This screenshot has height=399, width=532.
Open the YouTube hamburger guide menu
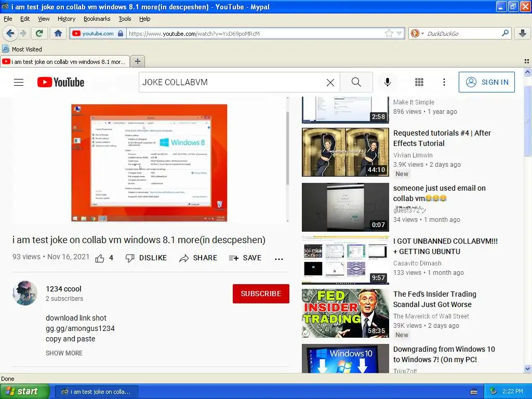[19, 82]
